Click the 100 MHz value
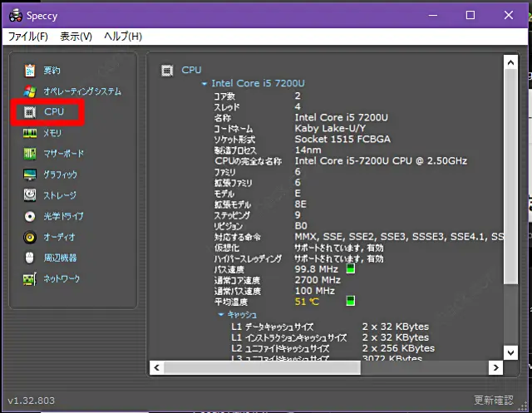 314,291
